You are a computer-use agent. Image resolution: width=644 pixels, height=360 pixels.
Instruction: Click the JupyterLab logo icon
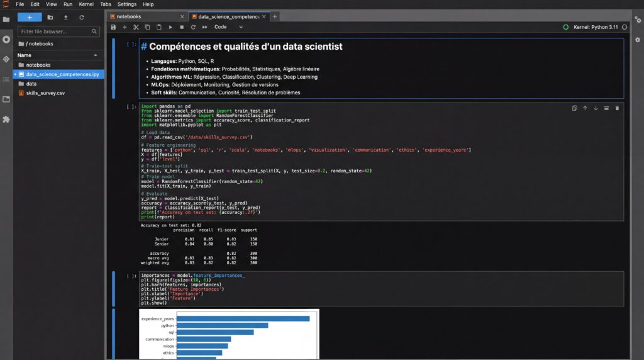[x=6, y=4]
